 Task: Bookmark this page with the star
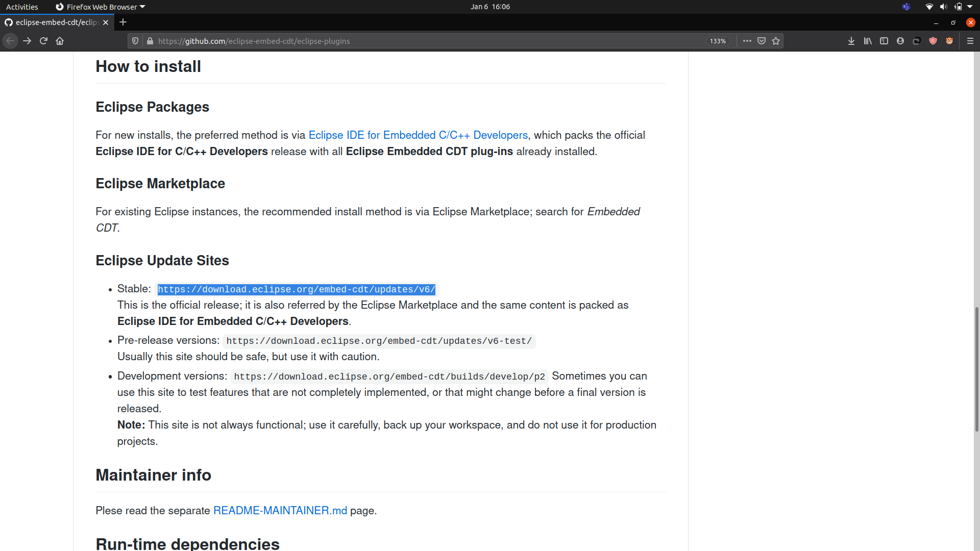776,41
